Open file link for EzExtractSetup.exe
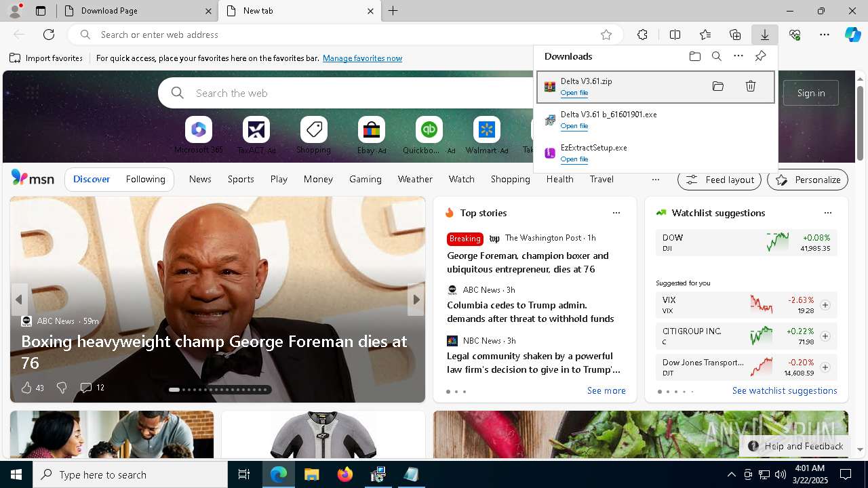The height and width of the screenshot is (488, 868). coord(574,159)
